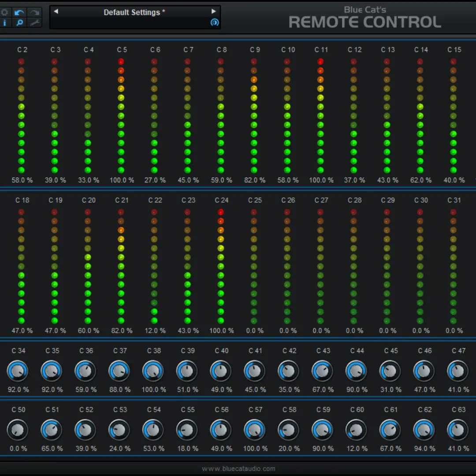Click the C 46 knob

424,371
